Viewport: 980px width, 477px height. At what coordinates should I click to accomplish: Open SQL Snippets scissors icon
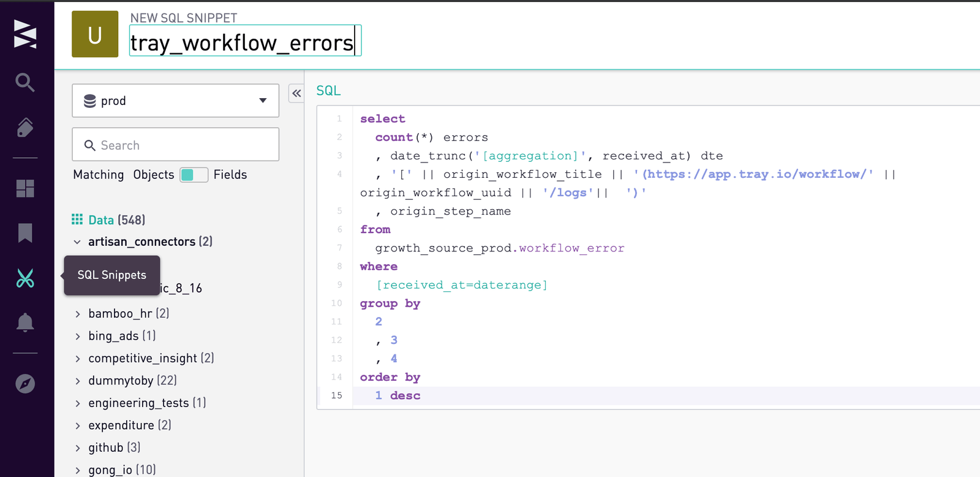click(25, 278)
